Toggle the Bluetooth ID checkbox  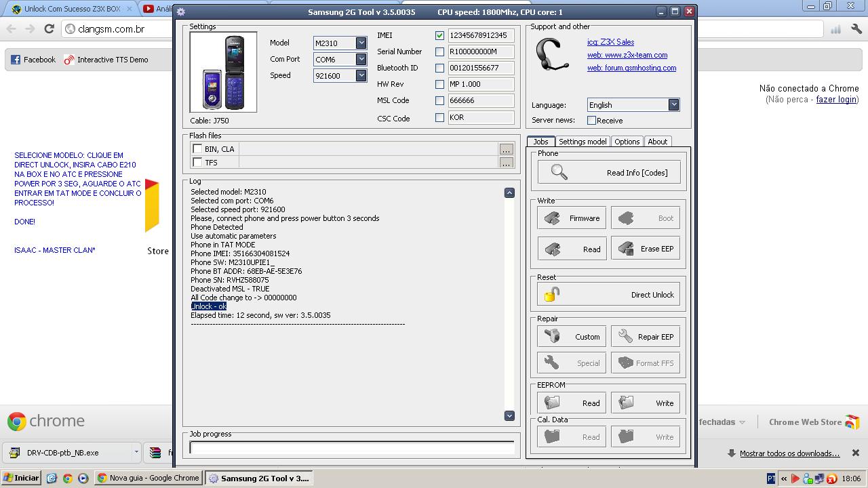[439, 68]
